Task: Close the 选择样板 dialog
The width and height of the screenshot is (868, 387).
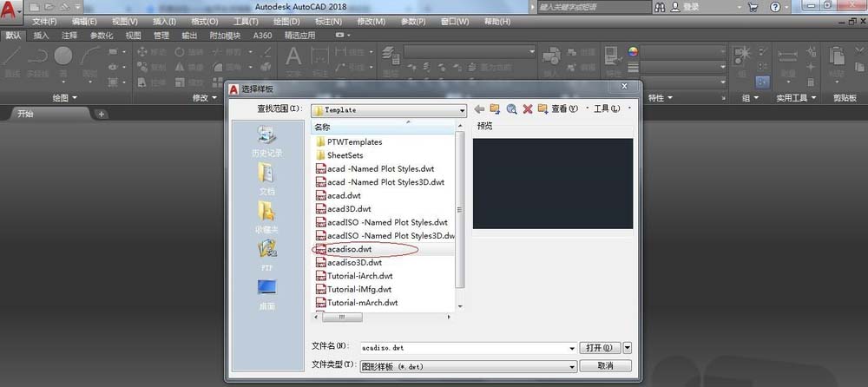Action: click(x=624, y=87)
